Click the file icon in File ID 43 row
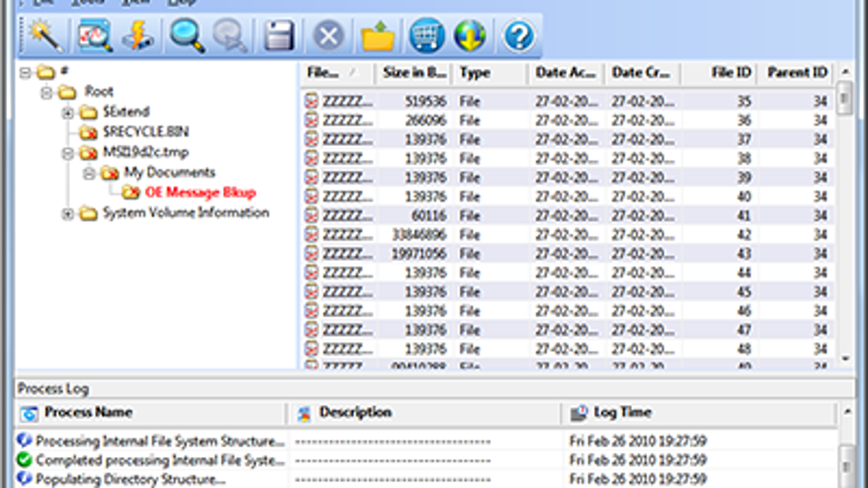This screenshot has height=488, width=868. [x=312, y=254]
